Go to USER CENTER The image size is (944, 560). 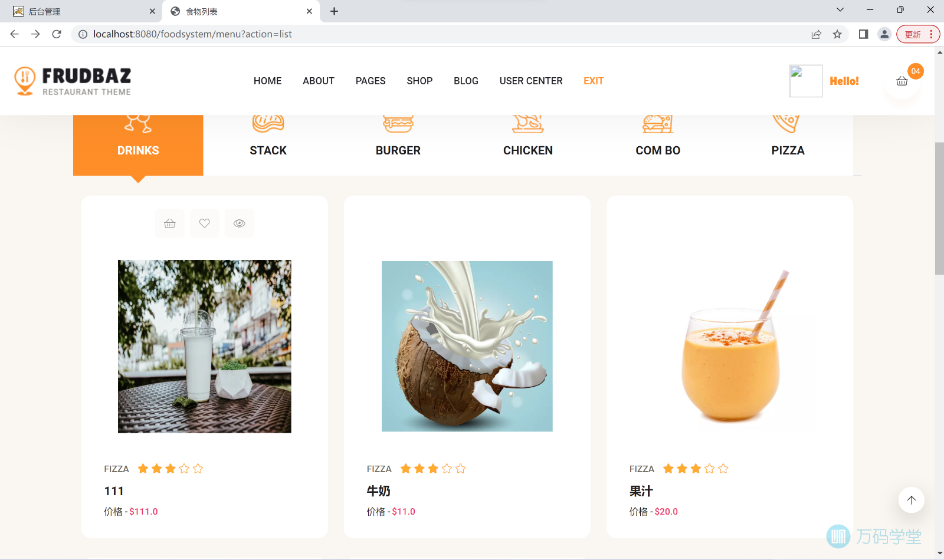531,81
